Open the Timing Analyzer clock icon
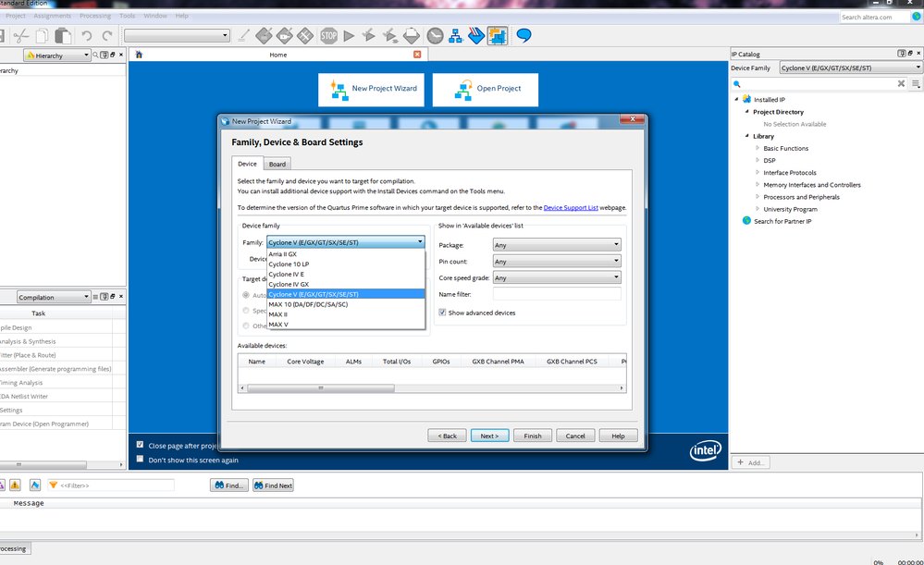Image resolution: width=924 pixels, height=565 pixels. coord(435,36)
